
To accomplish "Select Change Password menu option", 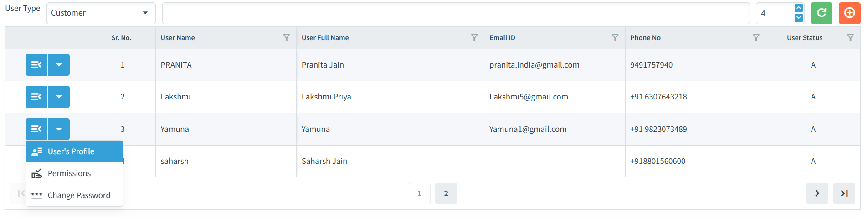I will pos(74,195).
